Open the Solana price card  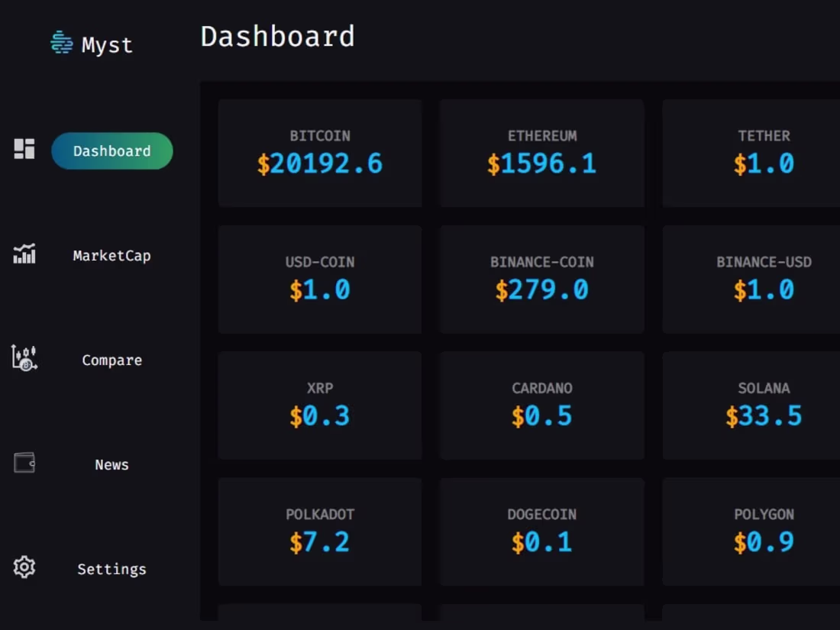point(764,404)
